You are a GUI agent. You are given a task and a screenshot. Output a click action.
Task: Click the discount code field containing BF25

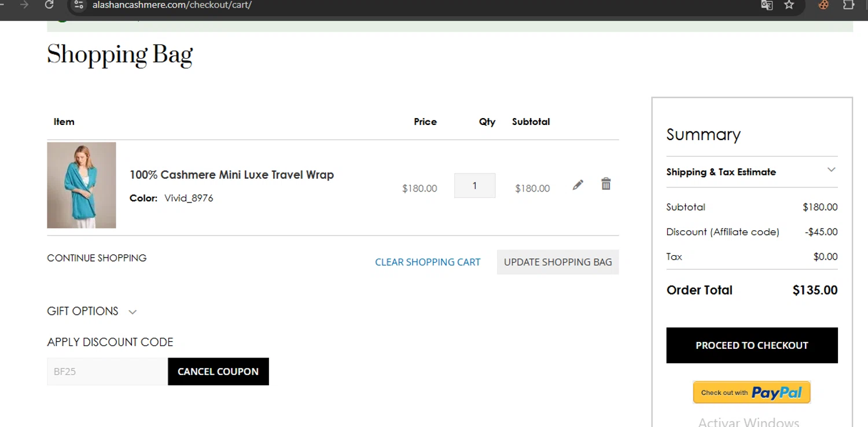point(108,371)
